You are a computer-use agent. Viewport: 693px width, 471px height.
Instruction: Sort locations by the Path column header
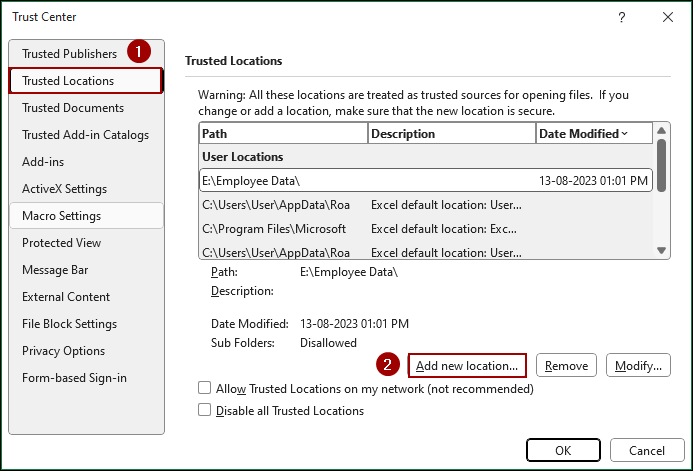click(x=283, y=133)
